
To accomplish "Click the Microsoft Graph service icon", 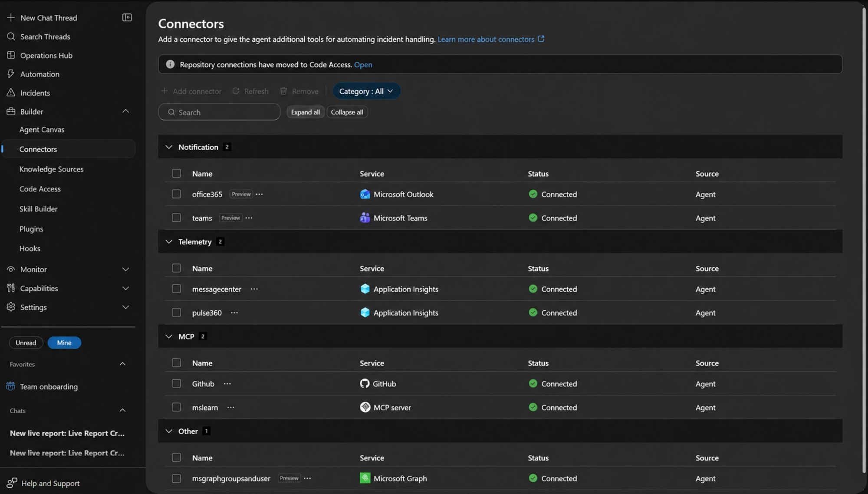I will pos(365,478).
